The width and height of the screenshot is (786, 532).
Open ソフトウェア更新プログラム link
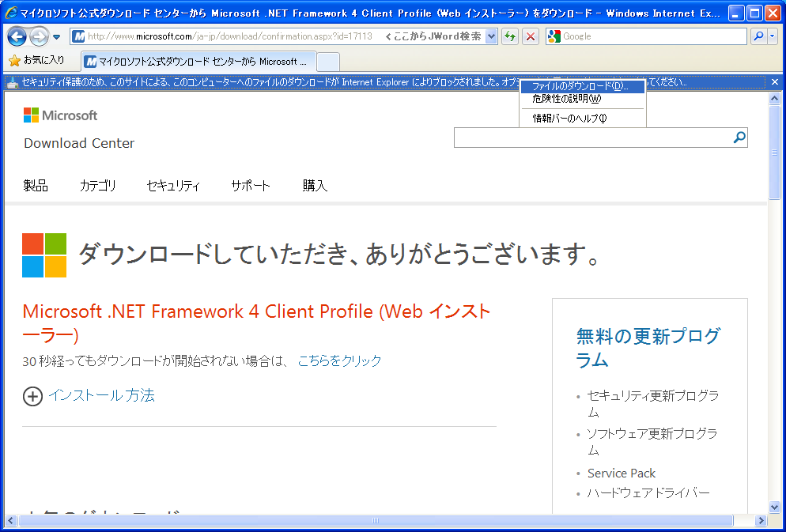pos(652,441)
